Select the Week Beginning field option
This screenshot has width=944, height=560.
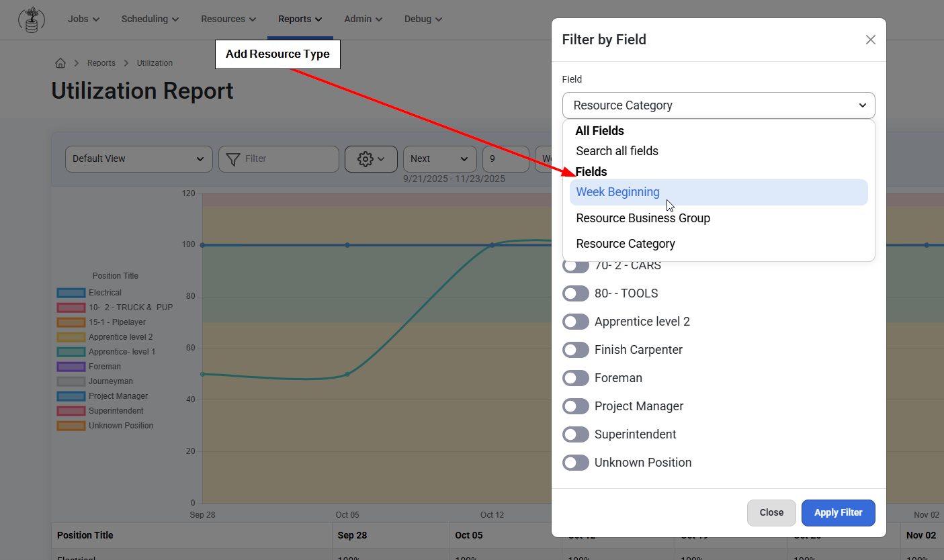[x=719, y=192]
